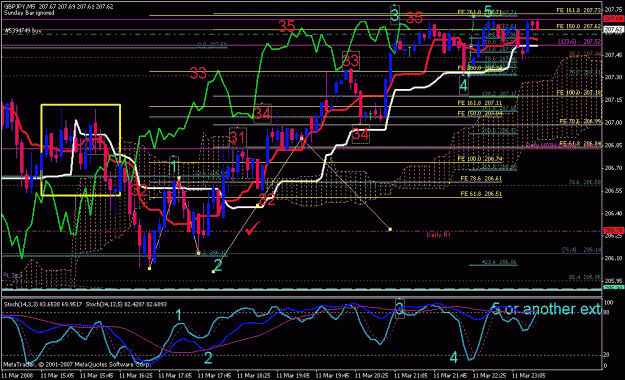Screen dimensions: 625x380
Task: Click the stochastic scale value 100
Action: [608, 303]
